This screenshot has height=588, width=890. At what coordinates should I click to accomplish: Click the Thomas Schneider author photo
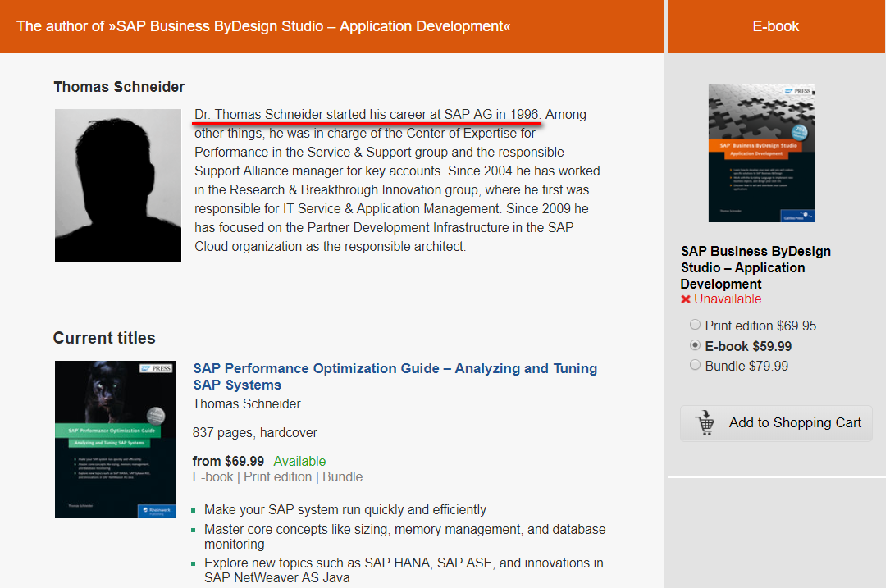tap(118, 185)
